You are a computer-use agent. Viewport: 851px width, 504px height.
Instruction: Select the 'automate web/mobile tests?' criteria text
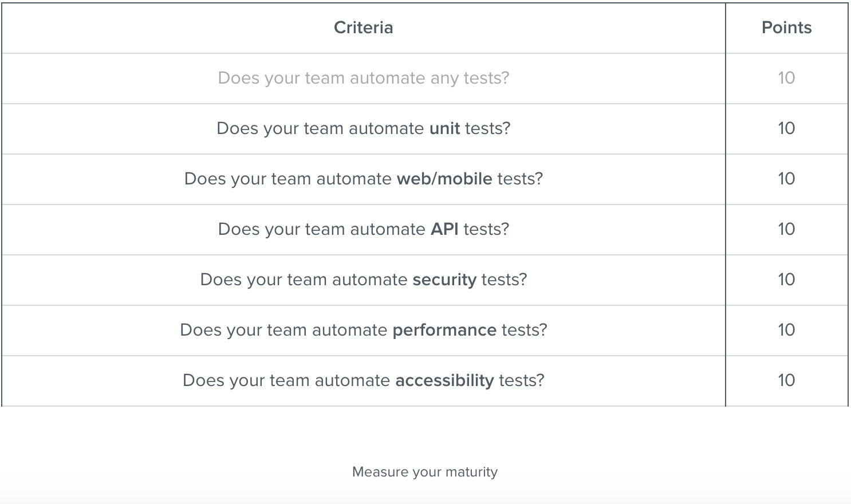click(363, 179)
